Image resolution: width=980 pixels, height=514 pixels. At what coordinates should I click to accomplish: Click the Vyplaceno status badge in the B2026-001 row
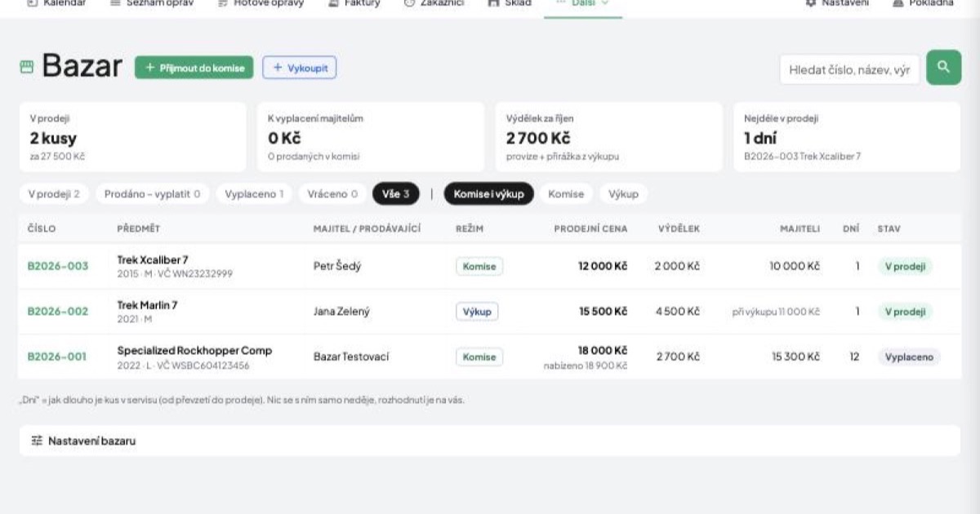909,357
